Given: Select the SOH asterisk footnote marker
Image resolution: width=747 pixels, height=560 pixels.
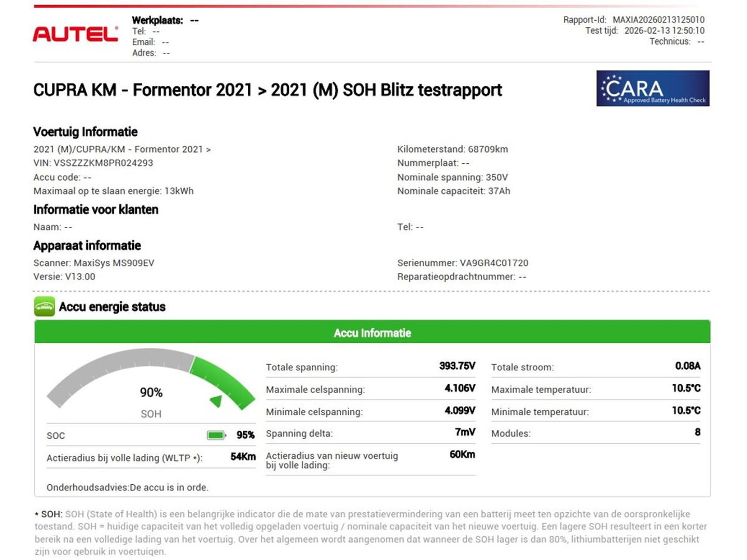Looking at the screenshot, I should point(37,514).
